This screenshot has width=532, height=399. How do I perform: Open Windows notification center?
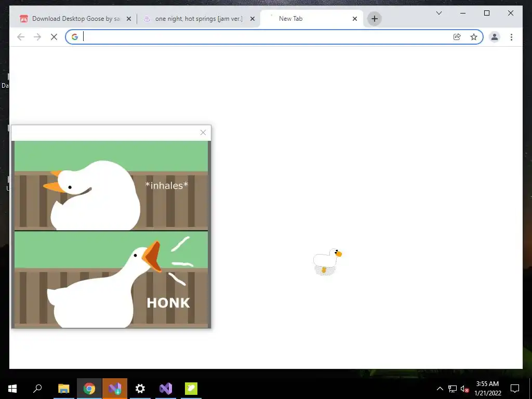515,389
